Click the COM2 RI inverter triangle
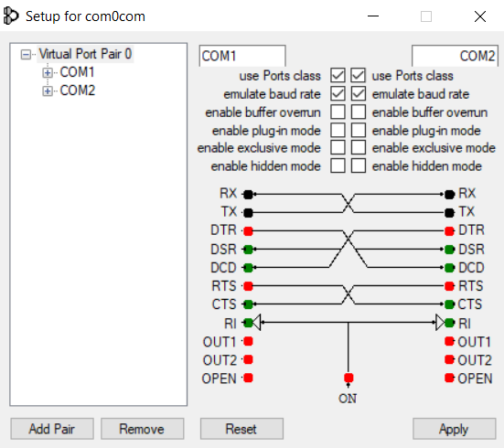 point(440,322)
